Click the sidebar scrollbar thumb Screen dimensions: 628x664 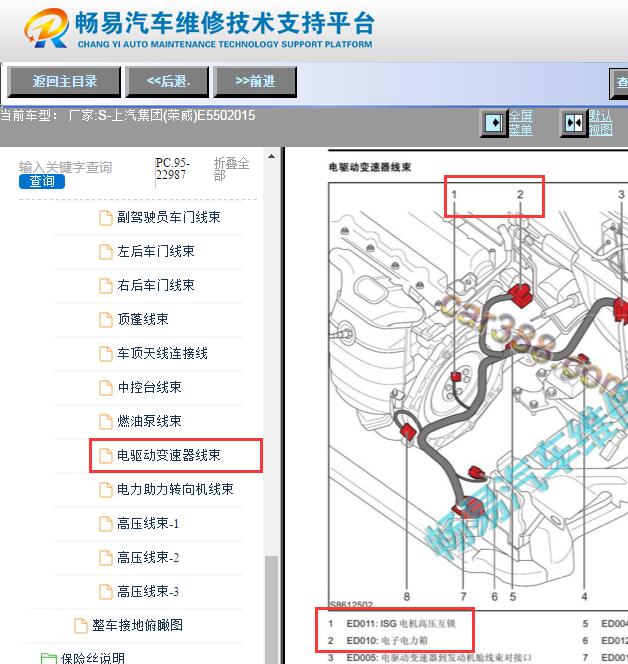click(271, 610)
